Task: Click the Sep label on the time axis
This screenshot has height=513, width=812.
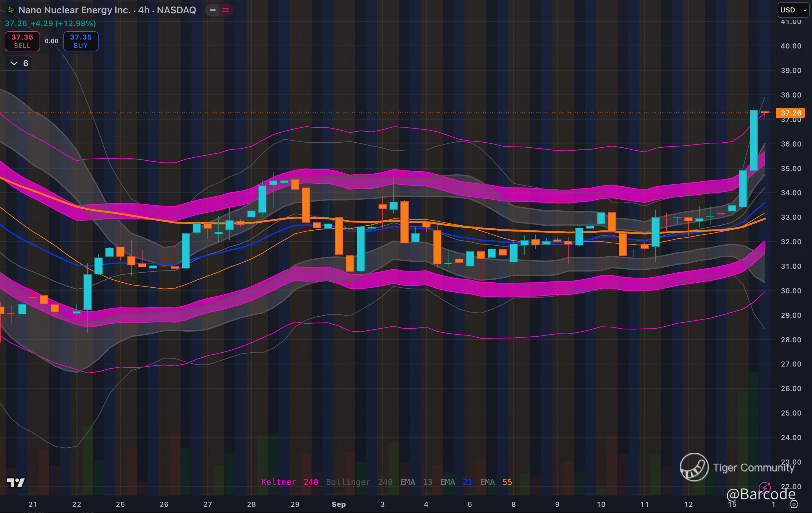Action: (338, 504)
